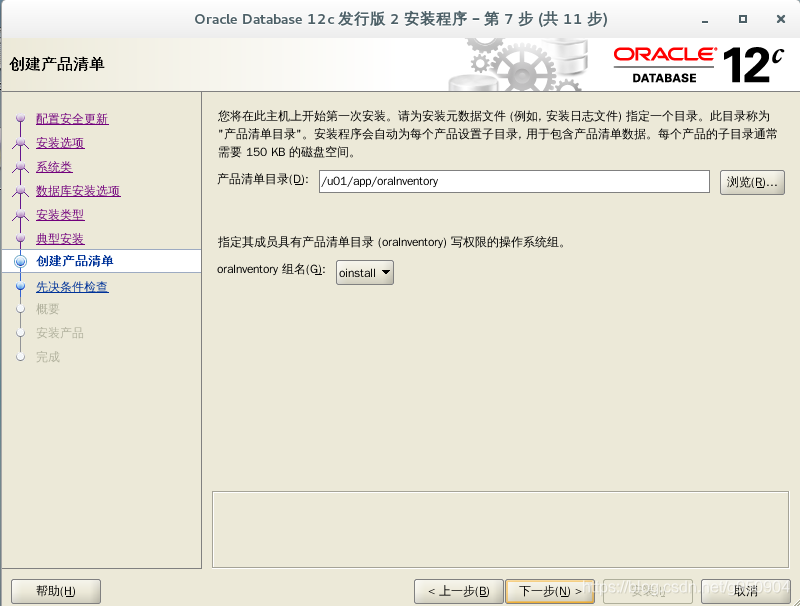The height and width of the screenshot is (606, 800).
Task: Click the 产品清单目录(D): label
Action: (263, 180)
